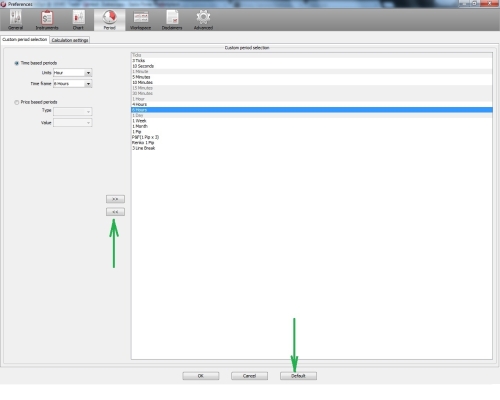Select the Period clock icon
The height and width of the screenshot is (400, 500).
[110, 17]
